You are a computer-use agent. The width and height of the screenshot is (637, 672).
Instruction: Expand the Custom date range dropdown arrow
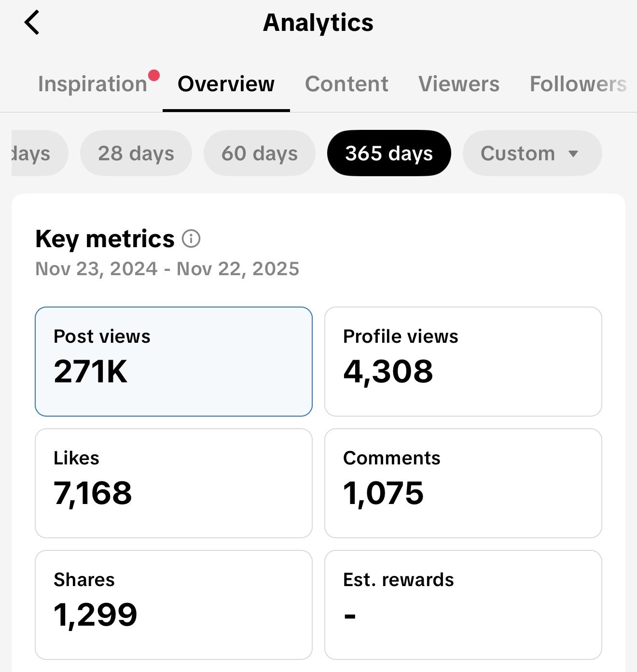[x=573, y=154]
